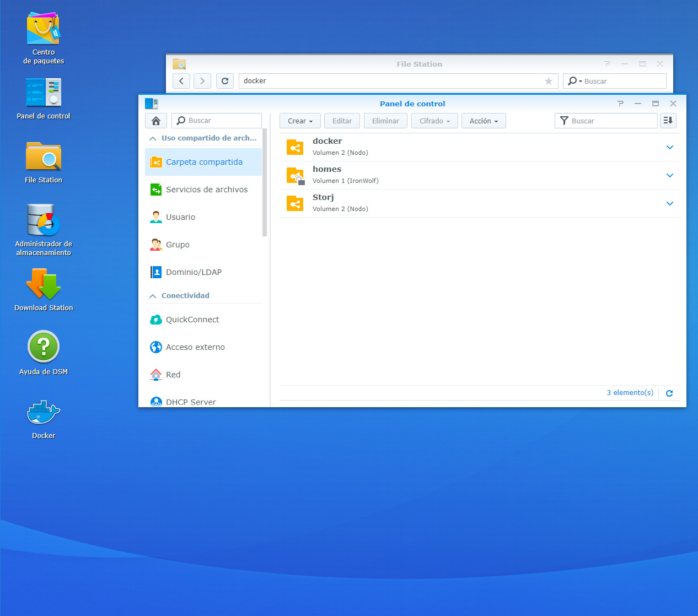Click 'Volumen 2 (Nodo)' under docker
Image resolution: width=698 pixels, height=616 pixels.
pos(340,153)
